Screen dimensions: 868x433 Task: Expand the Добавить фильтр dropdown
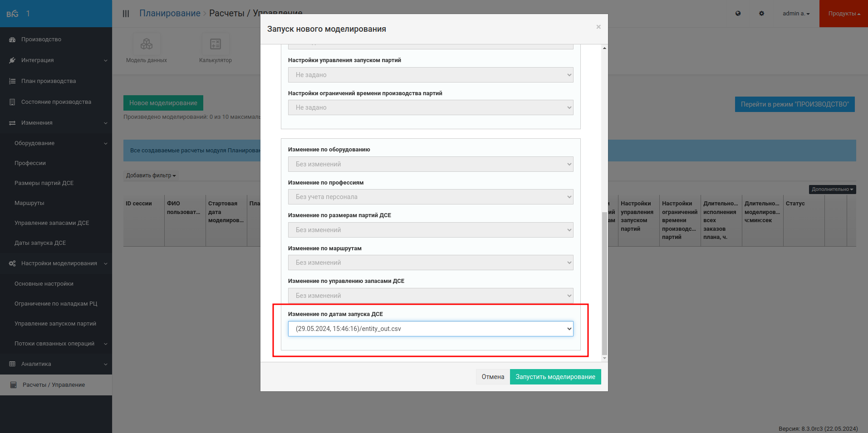tap(151, 175)
